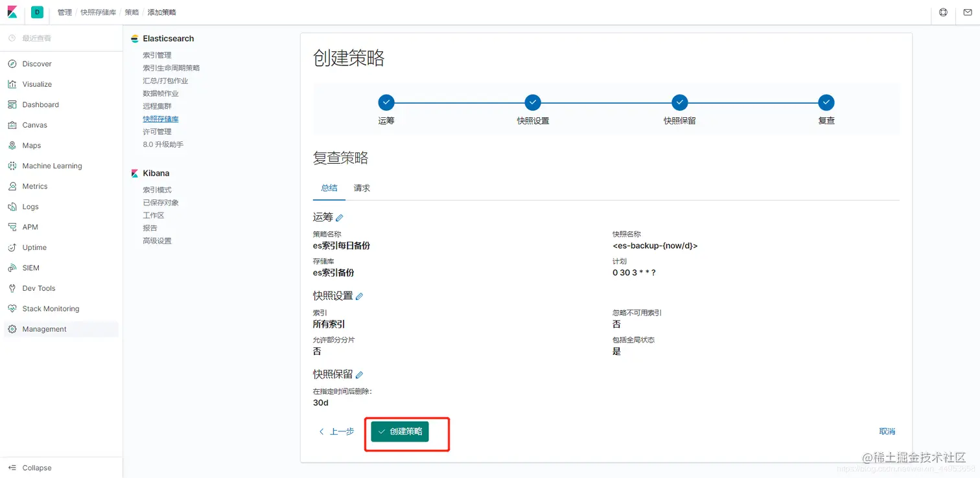The image size is (980, 478).
Task: Open 索引管理 in Elasticsearch menu
Action: [157, 55]
